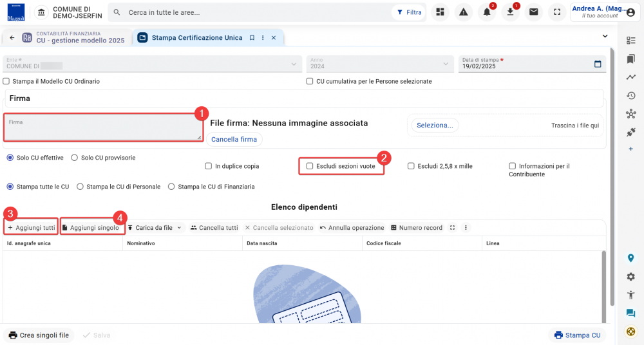Click the plus icon in right sidebar
The image size is (644, 345).
[631, 149]
